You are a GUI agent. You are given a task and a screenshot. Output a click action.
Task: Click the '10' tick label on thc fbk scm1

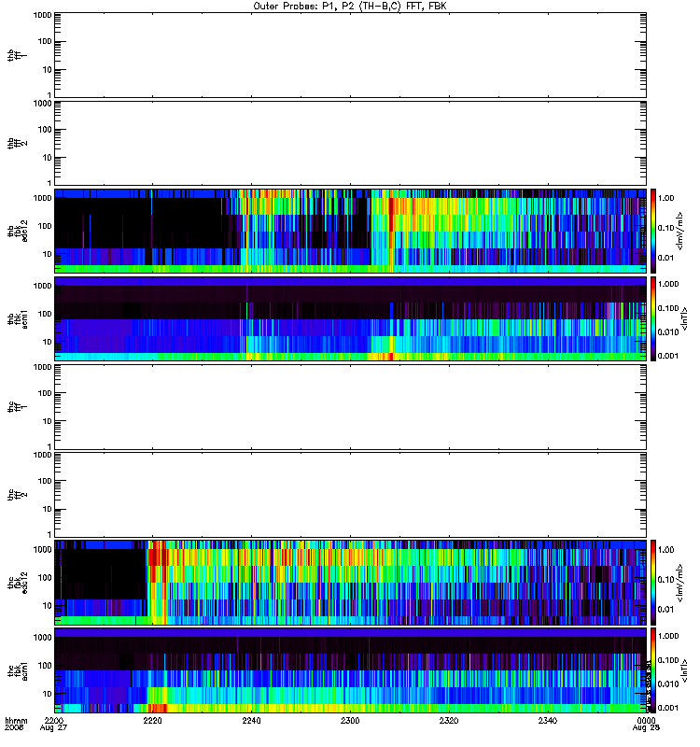[48, 694]
